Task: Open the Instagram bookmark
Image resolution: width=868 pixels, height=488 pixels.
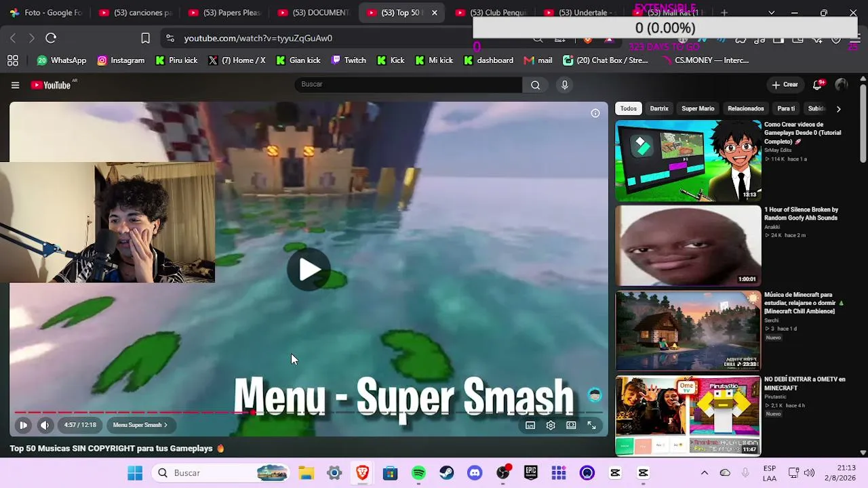Action: (121, 60)
